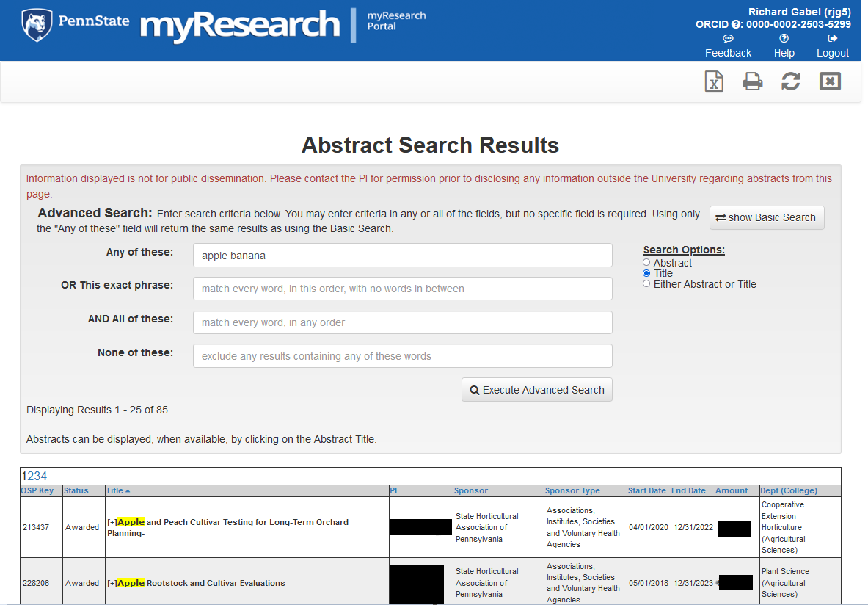Refresh the page using the reload icon

coord(790,81)
